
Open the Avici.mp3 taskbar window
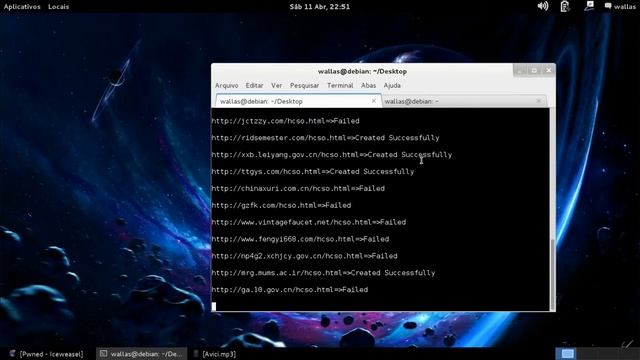pos(214,354)
